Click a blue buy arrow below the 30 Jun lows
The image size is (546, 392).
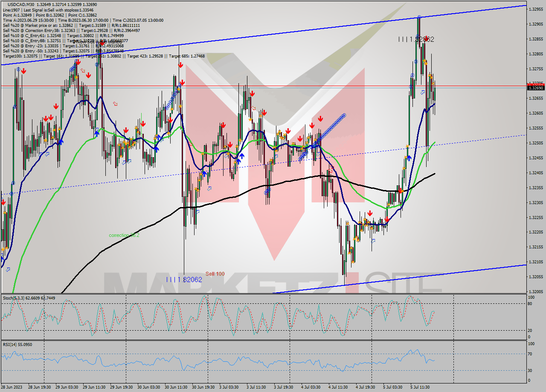tap(204, 174)
